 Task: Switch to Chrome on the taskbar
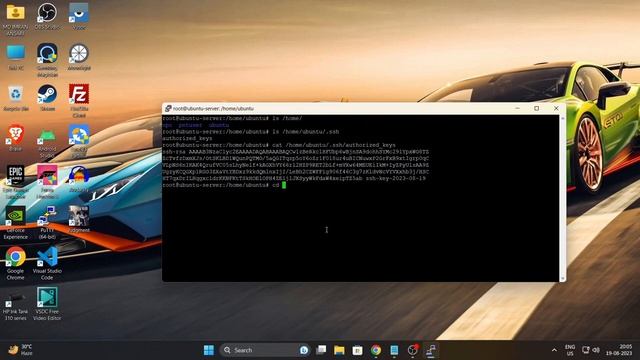pos(376,350)
